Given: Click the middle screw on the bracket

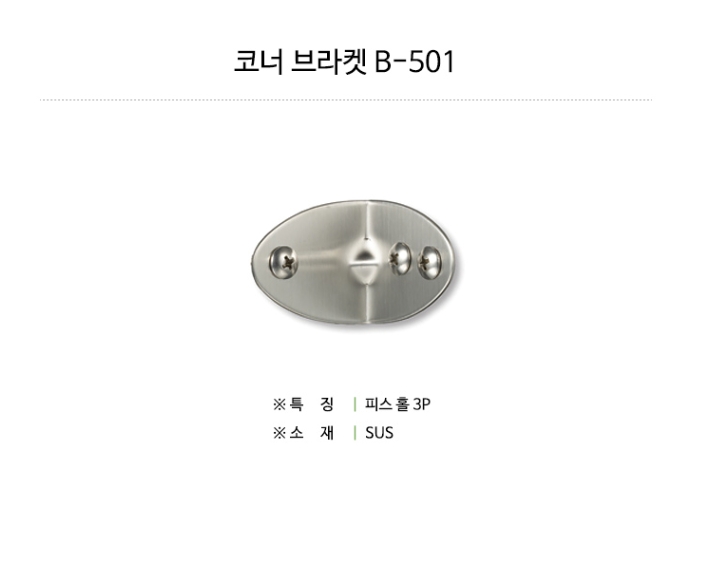Looking at the screenshot, I should tap(403, 258).
